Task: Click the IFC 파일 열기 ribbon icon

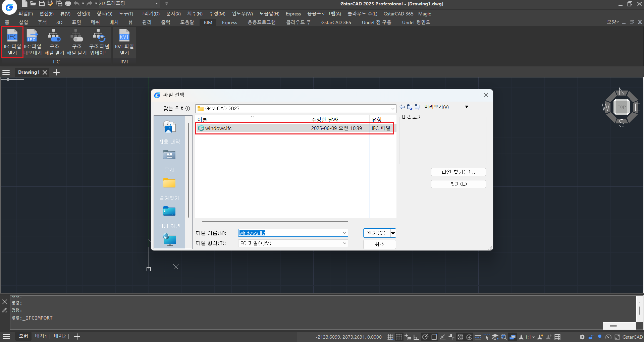Action: [x=12, y=42]
